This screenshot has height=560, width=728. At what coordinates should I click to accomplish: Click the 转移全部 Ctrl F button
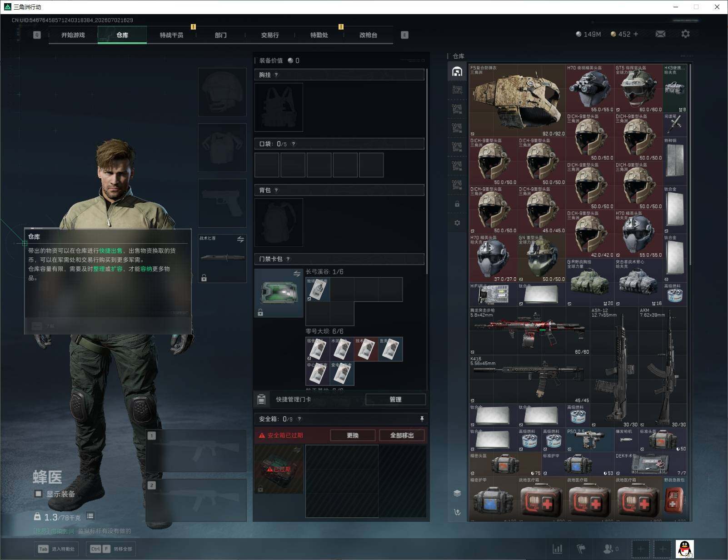click(x=110, y=549)
